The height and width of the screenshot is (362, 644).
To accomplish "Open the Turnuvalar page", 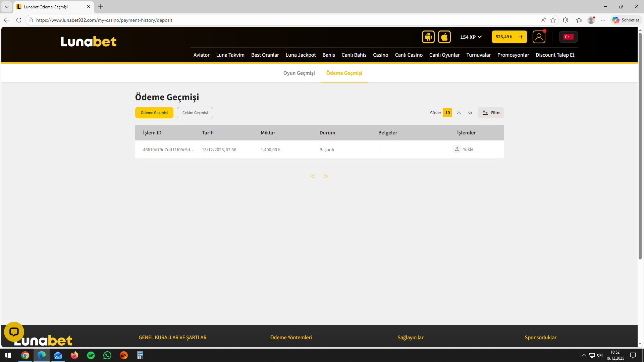I will click(x=479, y=55).
